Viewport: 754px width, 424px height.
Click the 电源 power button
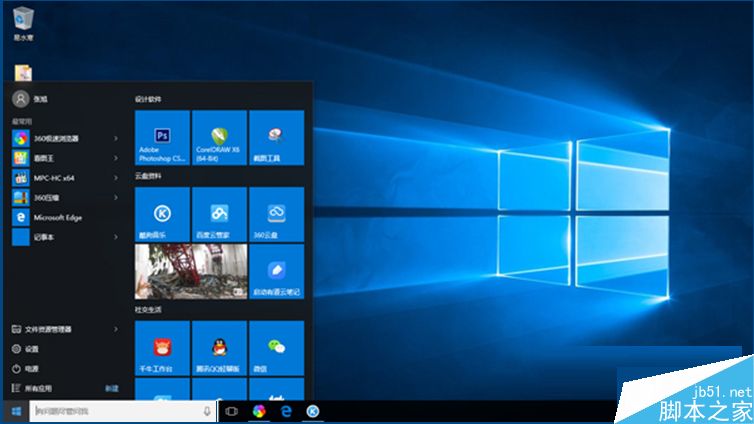(32, 368)
